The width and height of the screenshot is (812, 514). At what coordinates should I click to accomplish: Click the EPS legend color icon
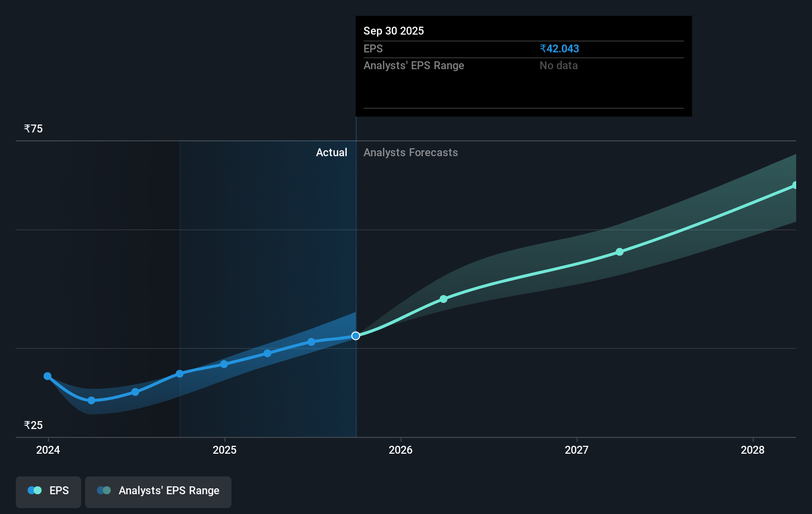pos(34,490)
